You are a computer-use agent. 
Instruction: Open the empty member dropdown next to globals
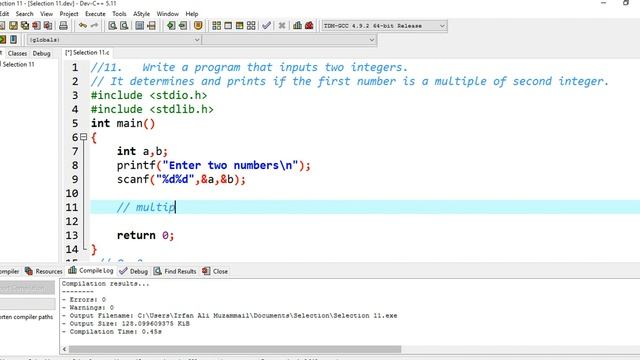coord(289,40)
